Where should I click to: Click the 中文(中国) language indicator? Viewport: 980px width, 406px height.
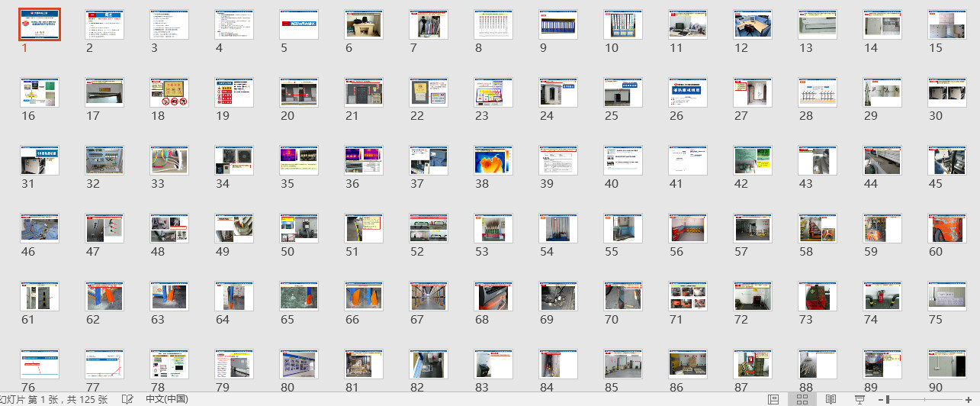click(x=167, y=399)
